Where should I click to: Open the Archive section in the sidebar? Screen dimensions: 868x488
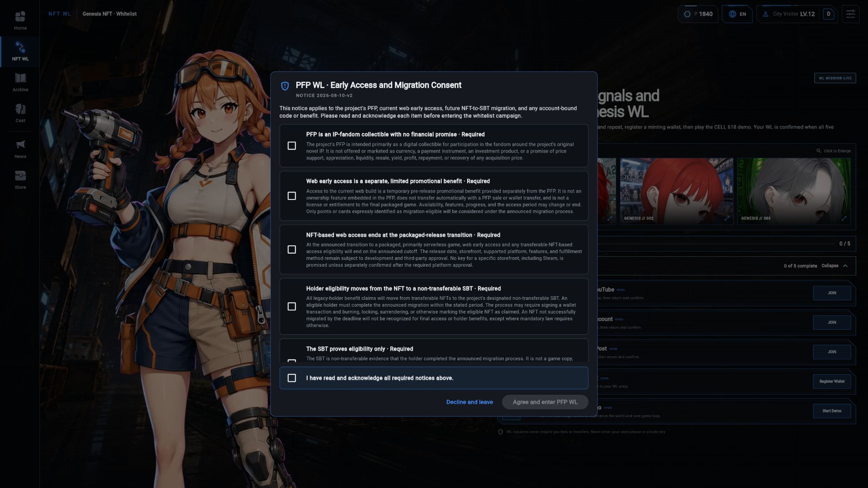20,83
